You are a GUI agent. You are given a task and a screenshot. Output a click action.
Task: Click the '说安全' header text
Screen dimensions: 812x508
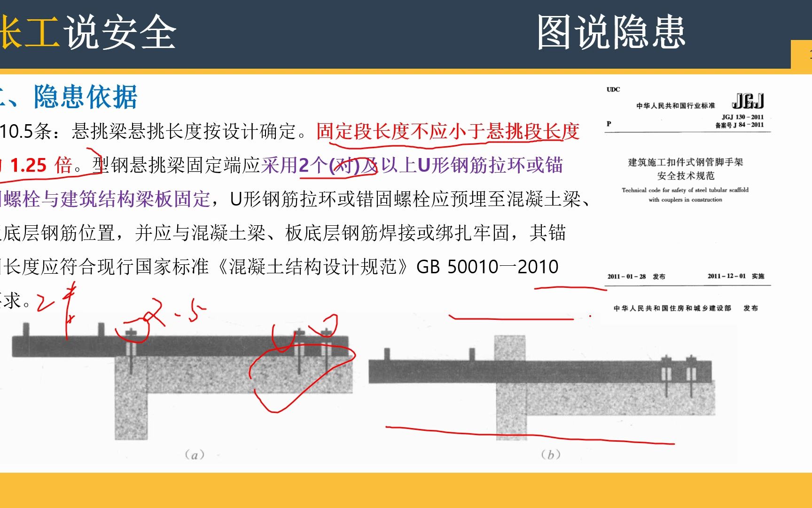(120, 32)
